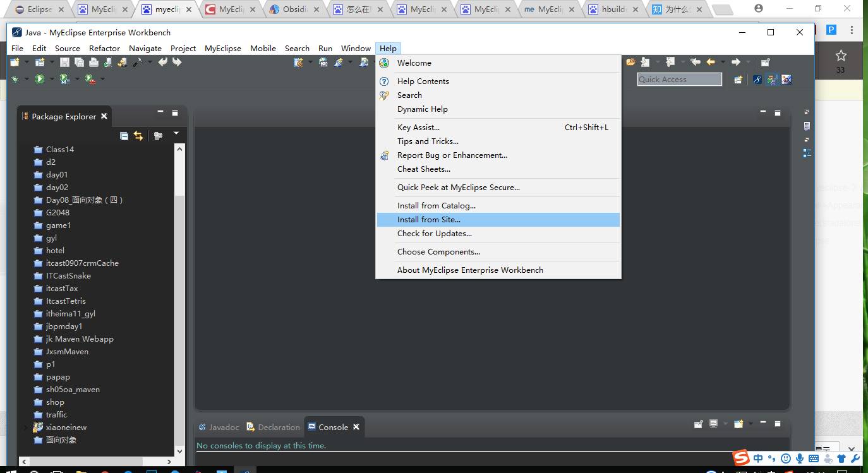Screen dimensions: 868x473
Task: Open Package Explorer View Menu triangle
Action: point(176,133)
